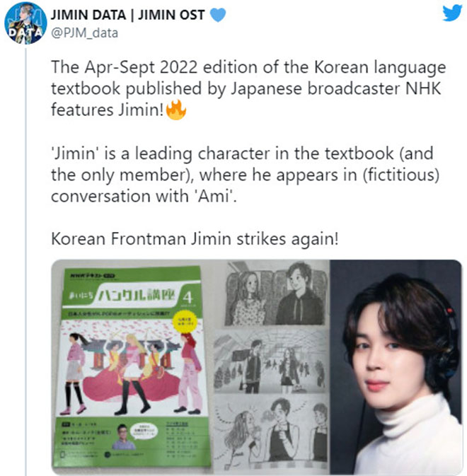Click the paragraph starting 'The Apr-Sept 2022 edition'

click(x=248, y=88)
